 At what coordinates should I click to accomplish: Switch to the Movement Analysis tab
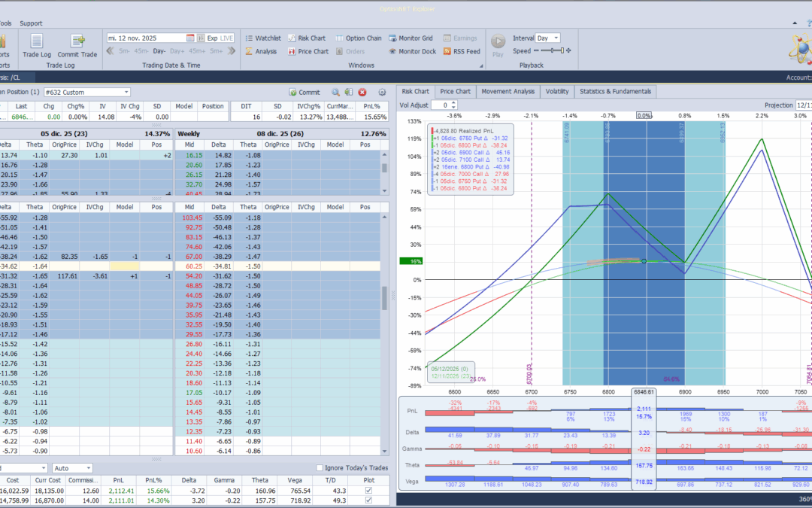[x=508, y=91]
